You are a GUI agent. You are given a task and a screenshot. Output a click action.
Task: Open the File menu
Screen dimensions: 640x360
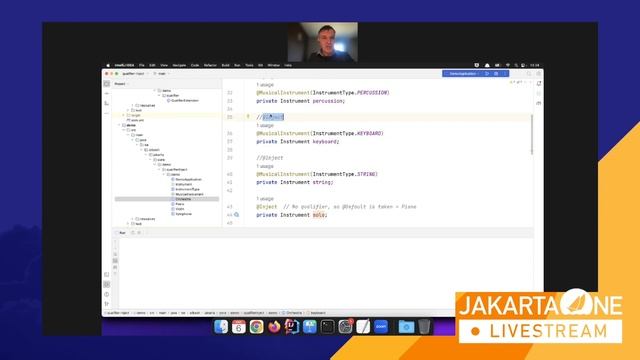click(x=142, y=65)
